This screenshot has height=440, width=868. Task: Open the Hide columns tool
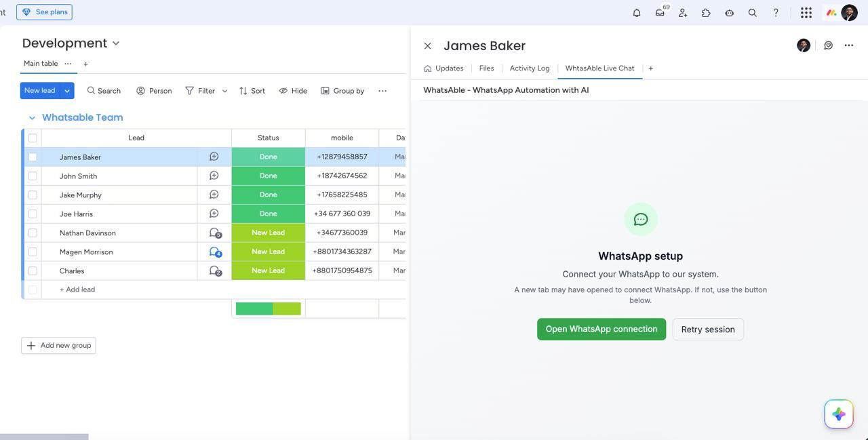coord(293,90)
